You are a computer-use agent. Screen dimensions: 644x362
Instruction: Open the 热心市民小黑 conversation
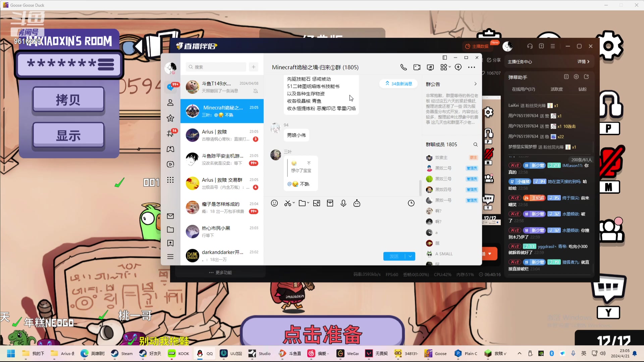tap(222, 232)
